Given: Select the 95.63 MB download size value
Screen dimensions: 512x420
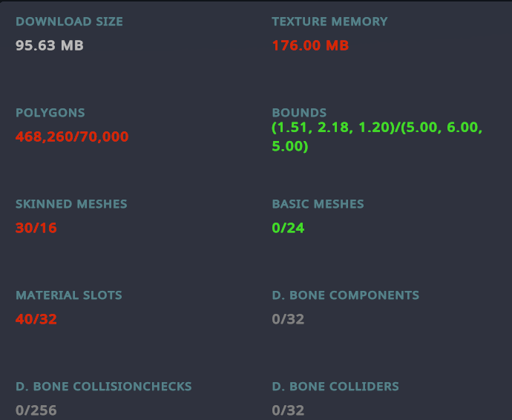Looking at the screenshot, I should point(50,45).
